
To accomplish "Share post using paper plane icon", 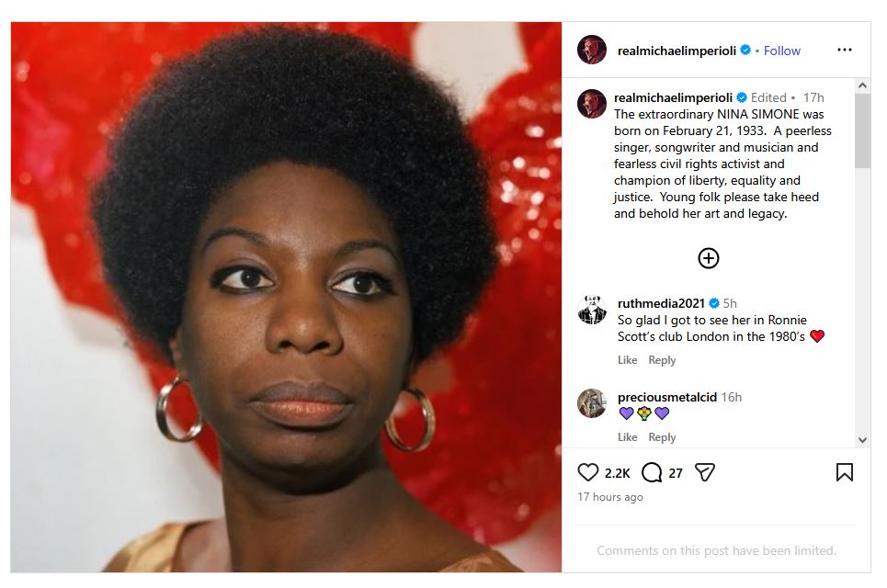I will point(705,472).
